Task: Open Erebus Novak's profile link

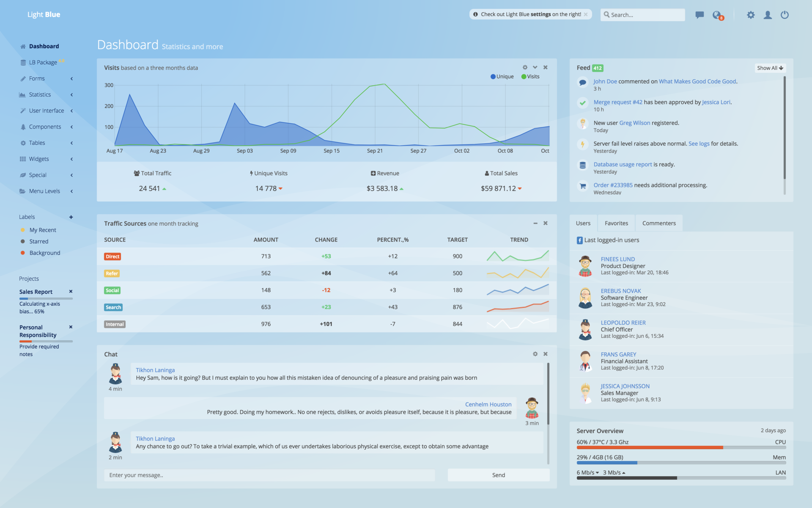Action: (621, 291)
